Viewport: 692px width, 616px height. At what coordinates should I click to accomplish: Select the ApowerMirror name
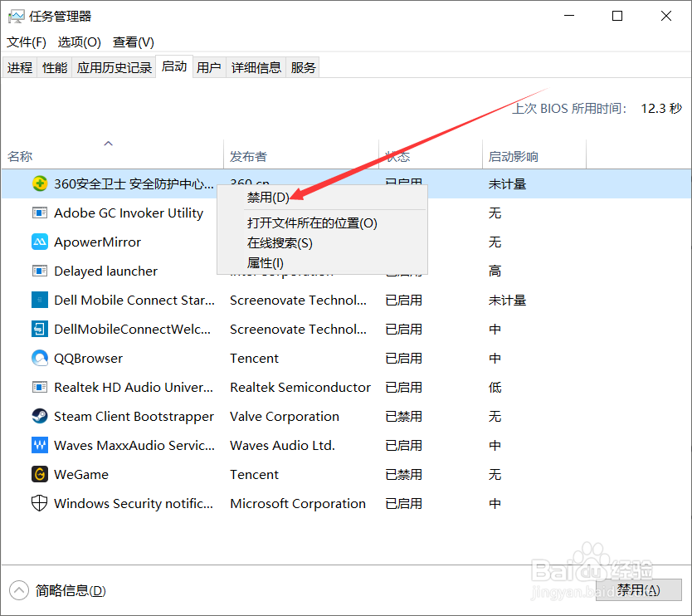(x=98, y=242)
